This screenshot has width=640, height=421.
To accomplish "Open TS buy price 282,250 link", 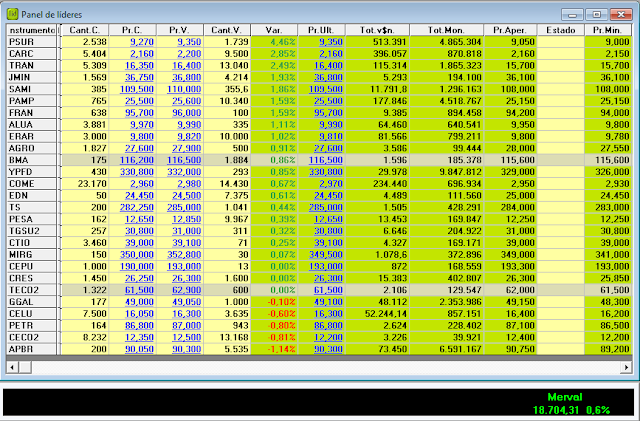I will (137, 208).
